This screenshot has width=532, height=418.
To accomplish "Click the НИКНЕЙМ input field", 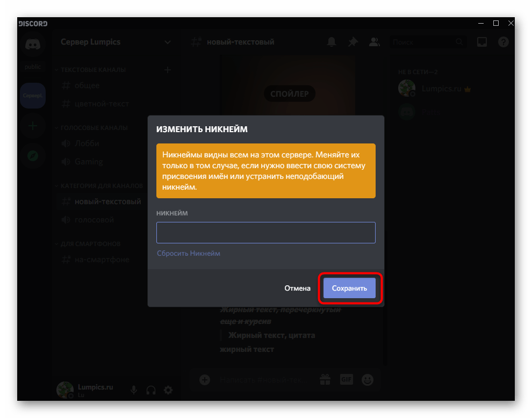I will [265, 233].
